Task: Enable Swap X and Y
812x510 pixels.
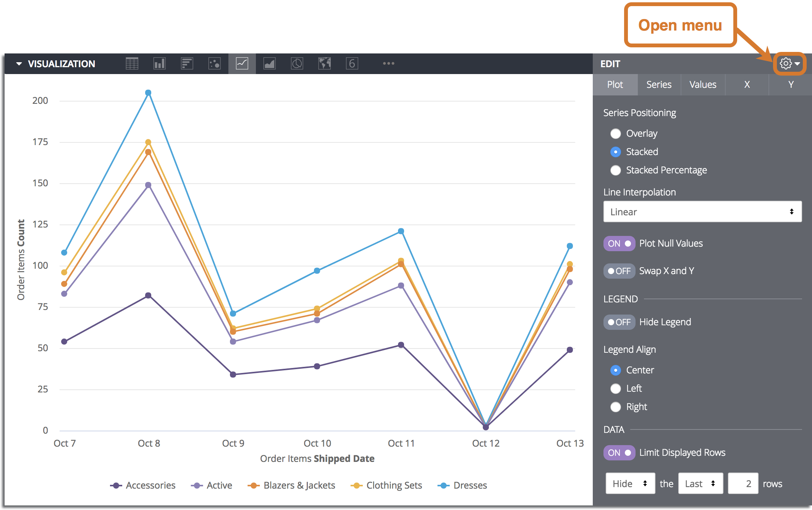Action: 619,271
